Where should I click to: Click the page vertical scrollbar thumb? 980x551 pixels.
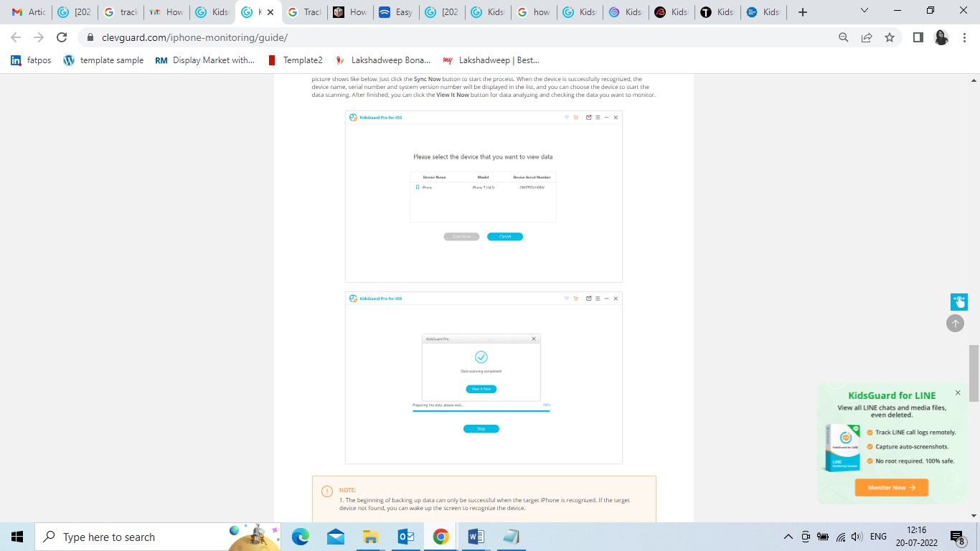[974, 373]
